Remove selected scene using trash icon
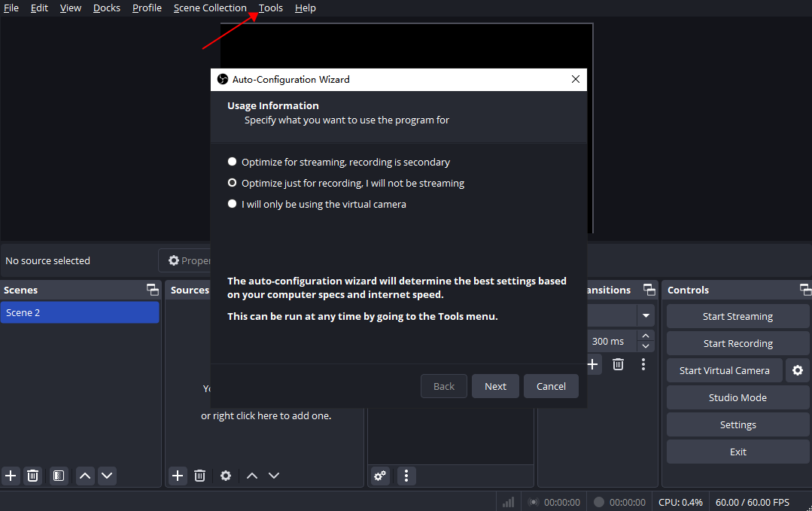 click(x=33, y=476)
